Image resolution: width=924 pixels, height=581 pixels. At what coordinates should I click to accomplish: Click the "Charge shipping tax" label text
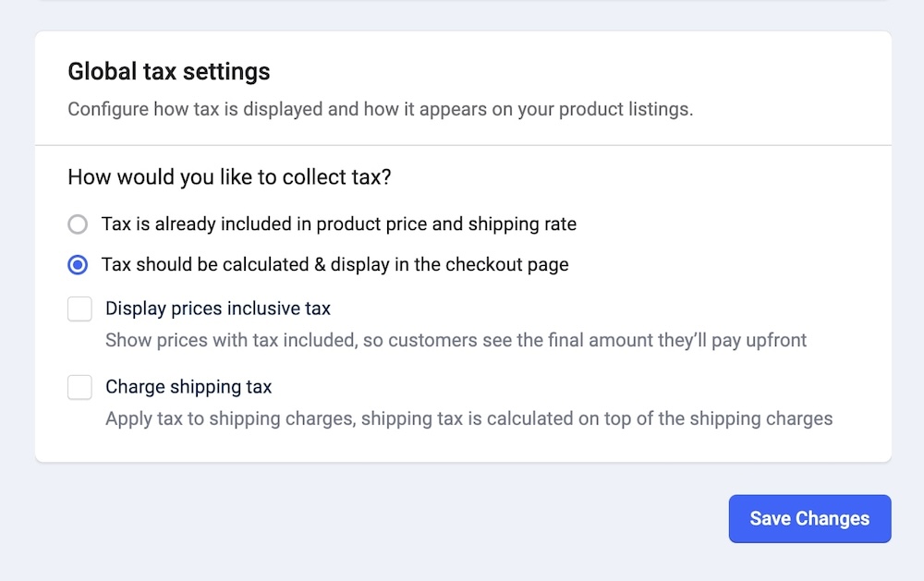[188, 387]
